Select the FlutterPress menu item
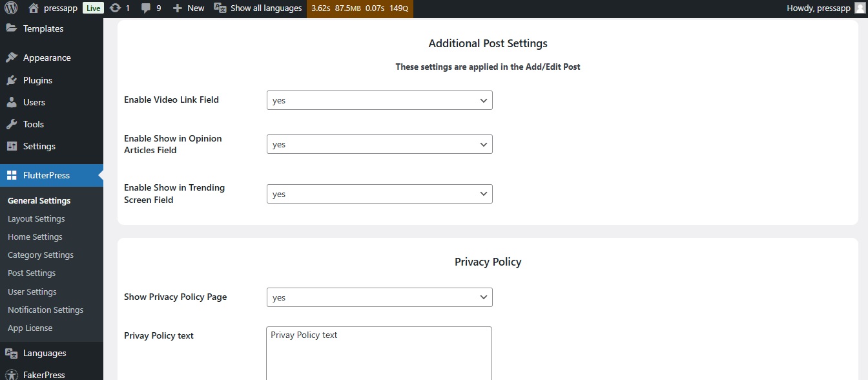 [x=52, y=175]
